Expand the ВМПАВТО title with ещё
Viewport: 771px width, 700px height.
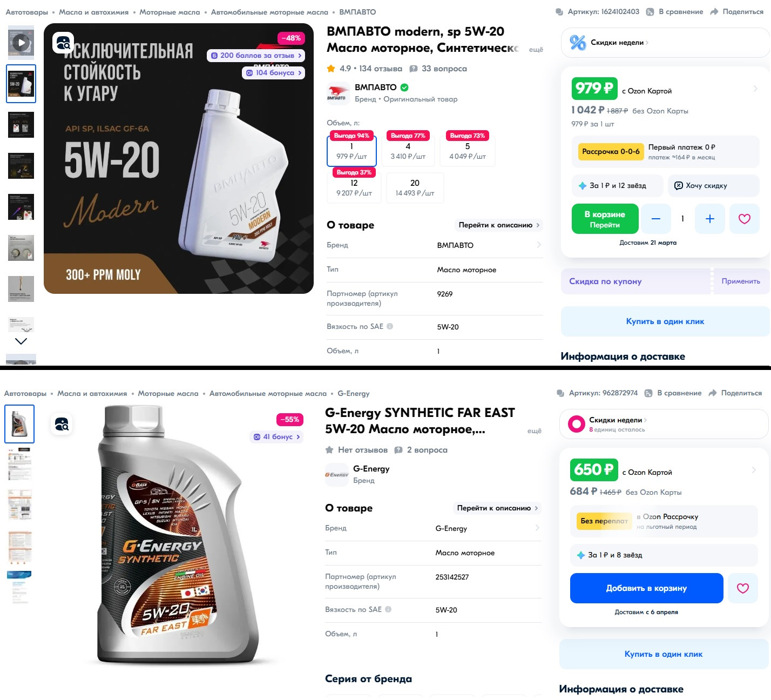coord(536,50)
